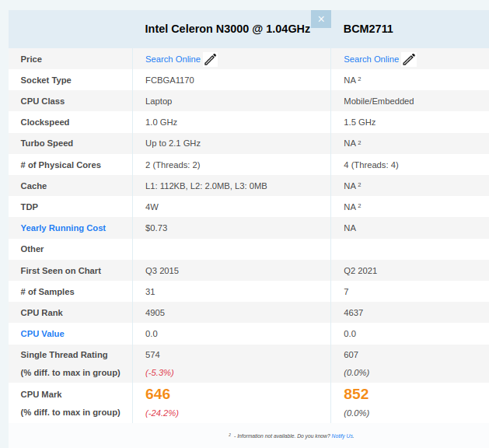Open the Yearly Running Cost link
The width and height of the screenshot is (489, 448).
[x=63, y=228]
